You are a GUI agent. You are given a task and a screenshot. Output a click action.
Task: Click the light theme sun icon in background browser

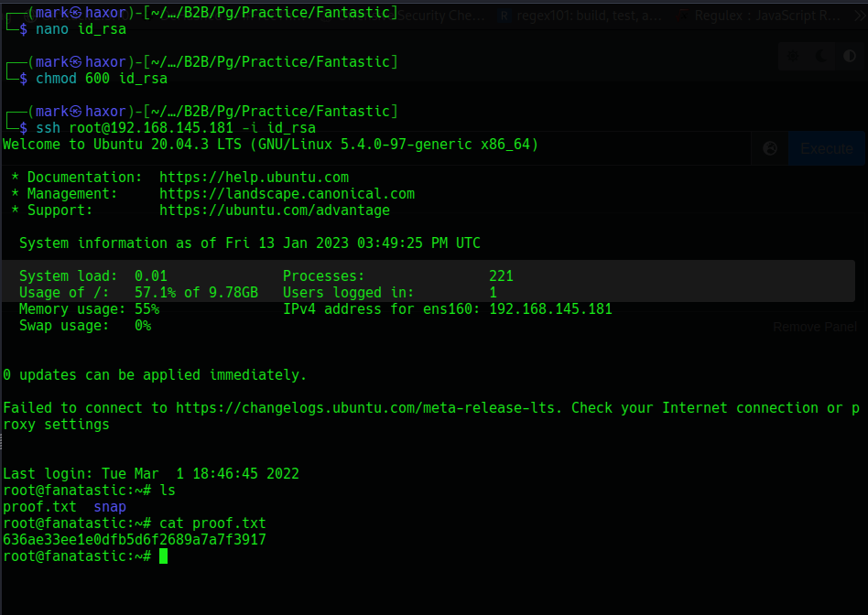click(793, 56)
